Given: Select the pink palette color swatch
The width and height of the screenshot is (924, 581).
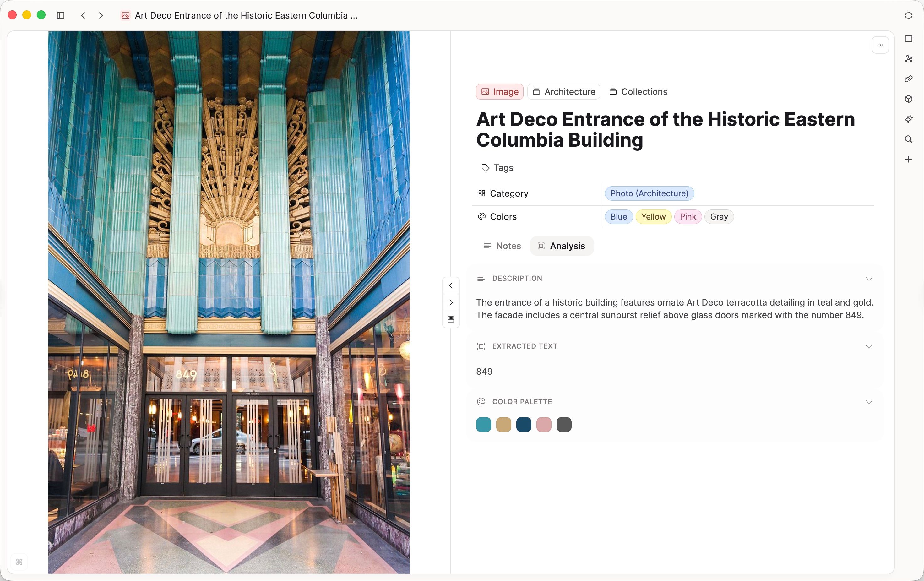Looking at the screenshot, I should click(x=544, y=425).
